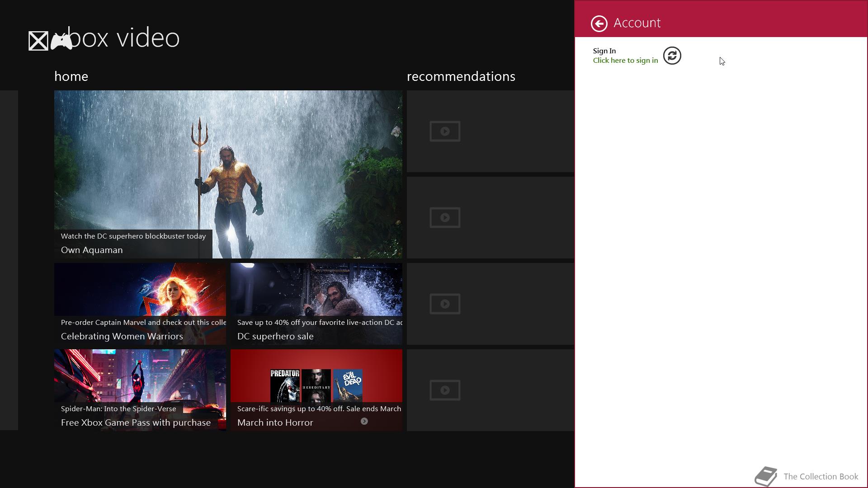Screen dimensions: 868x488
Task: Open the Own Aquaman featured tile
Action: (x=228, y=174)
